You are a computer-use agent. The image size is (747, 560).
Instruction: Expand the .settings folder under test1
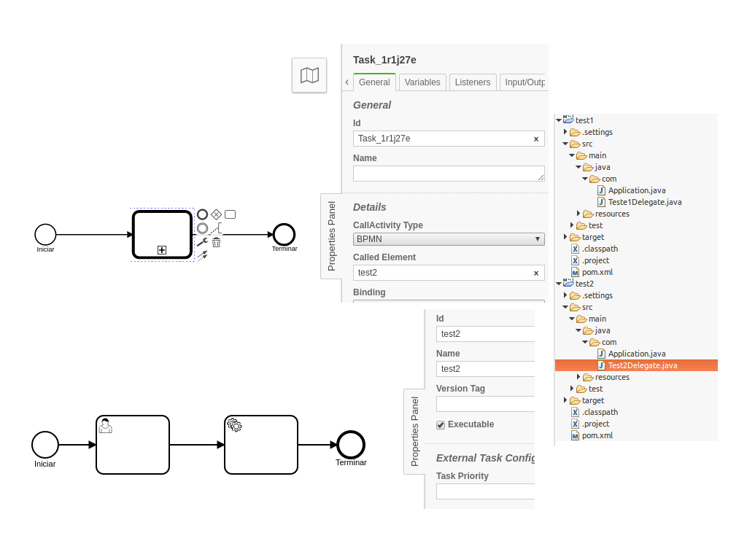click(565, 132)
